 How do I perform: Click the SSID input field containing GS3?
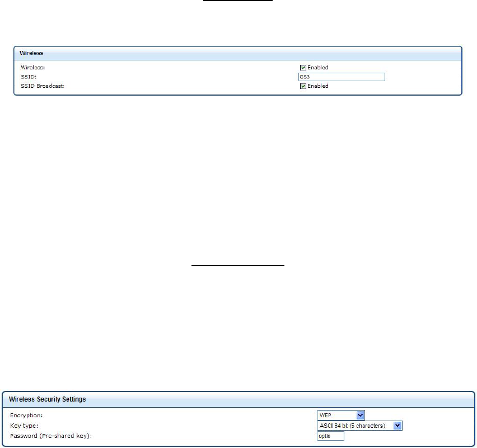pos(342,77)
